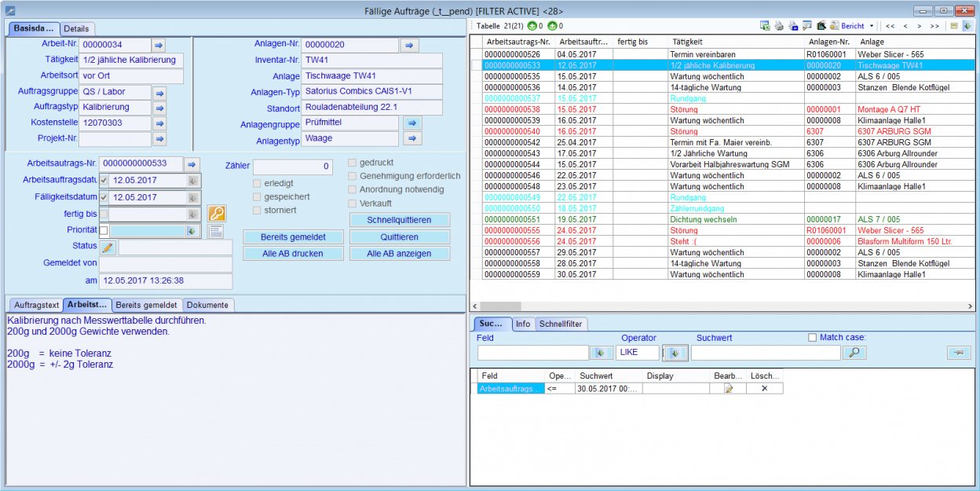This screenshot has height=491, width=980.
Task: Click the pencil icon next to Status
Action: [108, 247]
